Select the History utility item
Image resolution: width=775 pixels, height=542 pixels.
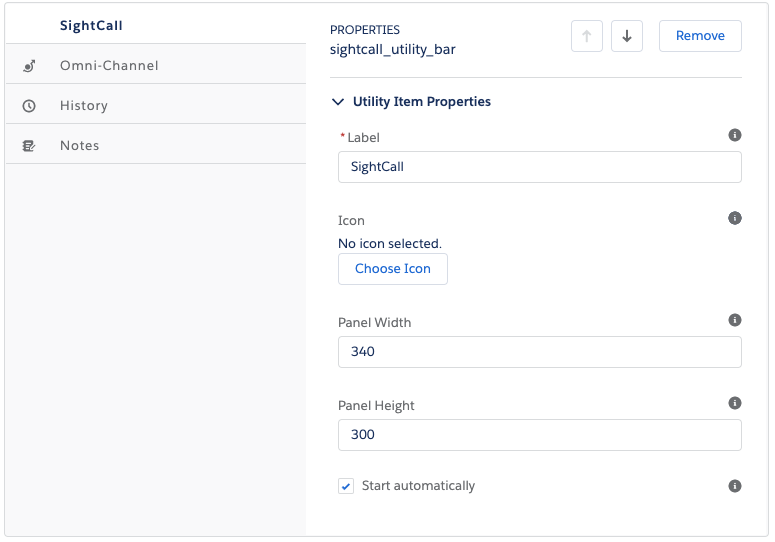tap(156, 105)
